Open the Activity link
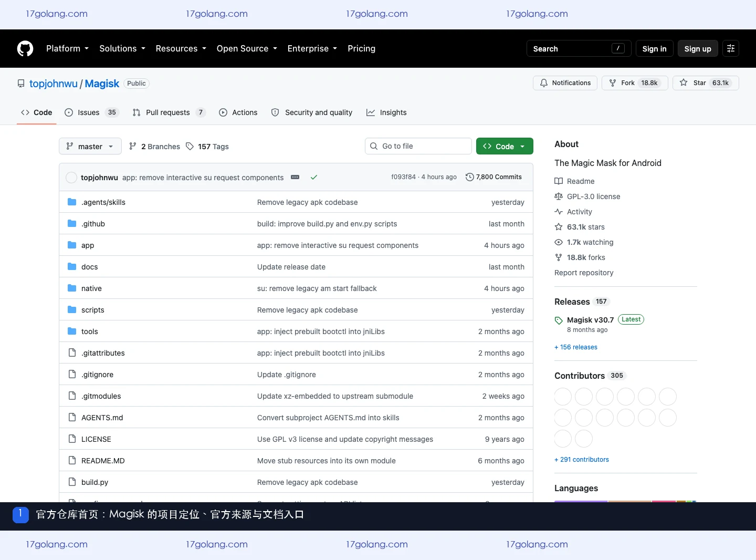756x560 pixels. [x=573, y=212]
